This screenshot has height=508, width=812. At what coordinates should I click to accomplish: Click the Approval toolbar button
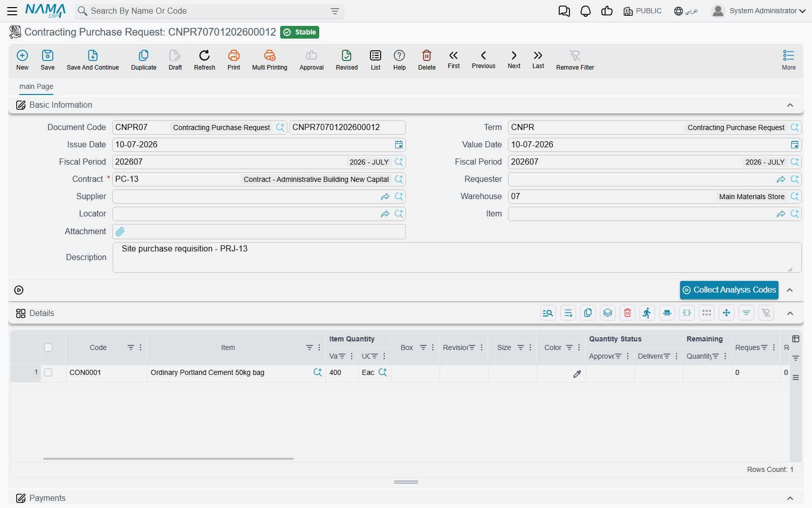coord(312,60)
